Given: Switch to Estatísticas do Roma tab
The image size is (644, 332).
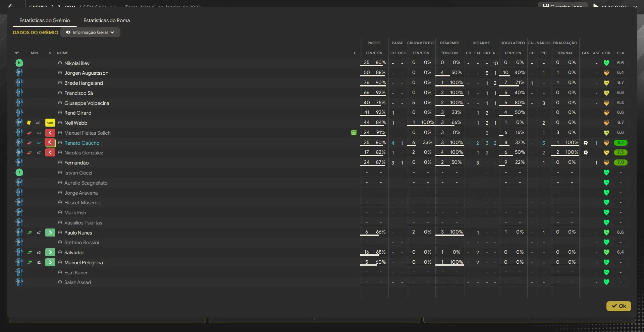Looking at the screenshot, I should [x=106, y=20].
